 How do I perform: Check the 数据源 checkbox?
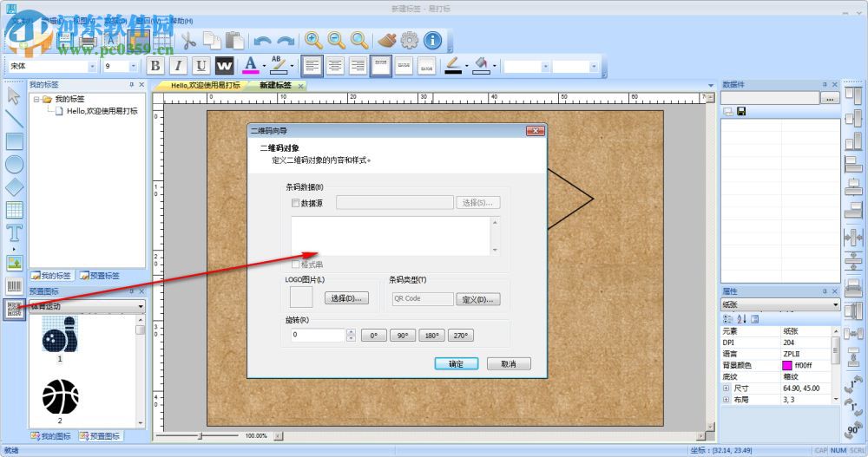pos(296,203)
